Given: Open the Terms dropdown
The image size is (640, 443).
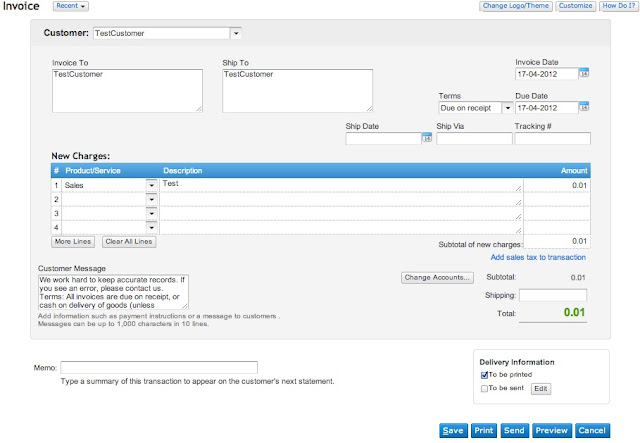Looking at the screenshot, I should 507,107.
